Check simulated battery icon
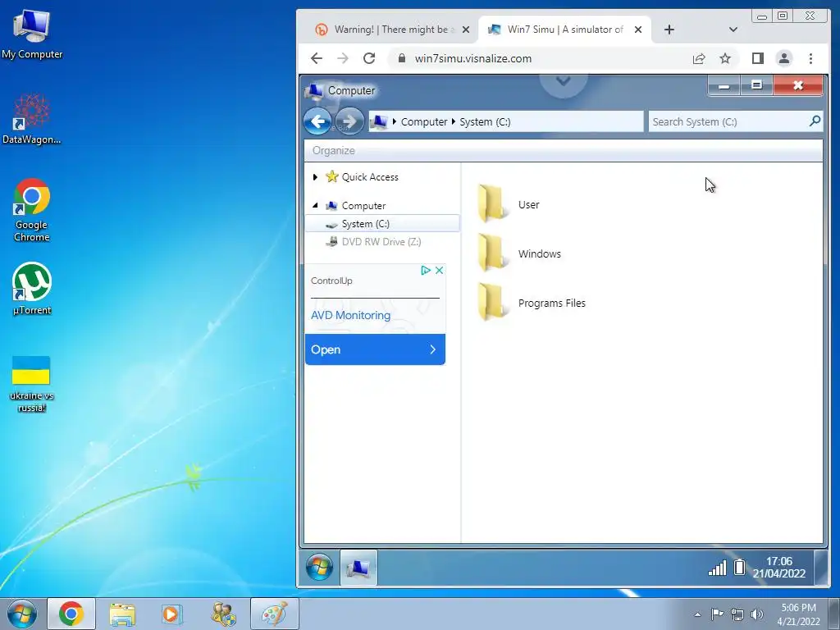 (x=739, y=567)
